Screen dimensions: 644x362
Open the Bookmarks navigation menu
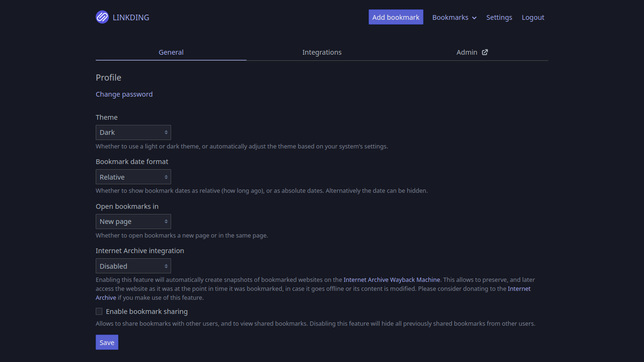tap(450, 17)
